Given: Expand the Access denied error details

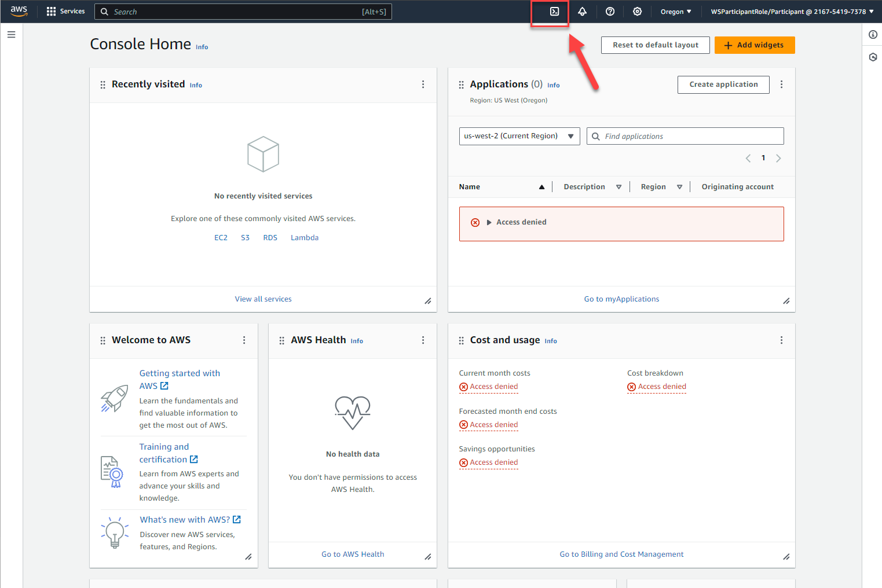Looking at the screenshot, I should tap(489, 222).
